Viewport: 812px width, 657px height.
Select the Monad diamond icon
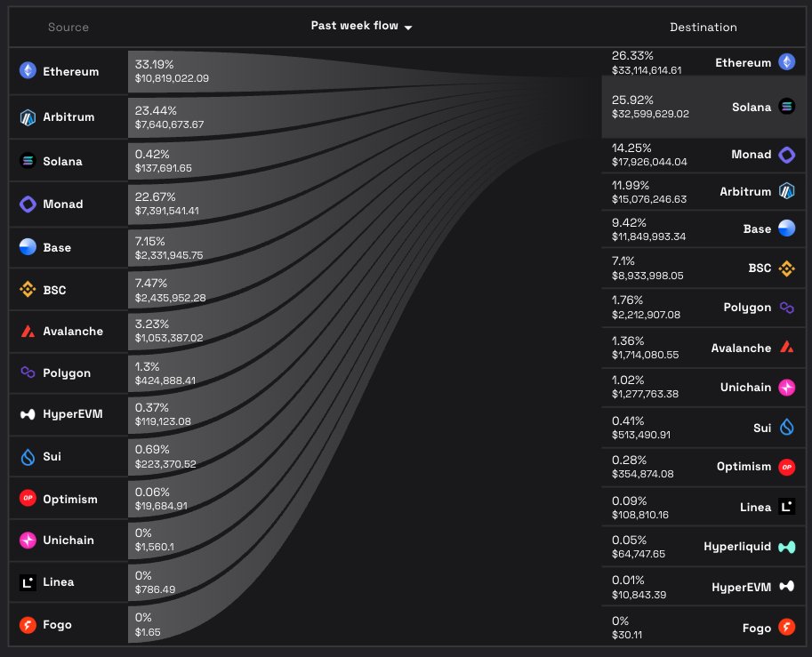click(x=28, y=204)
